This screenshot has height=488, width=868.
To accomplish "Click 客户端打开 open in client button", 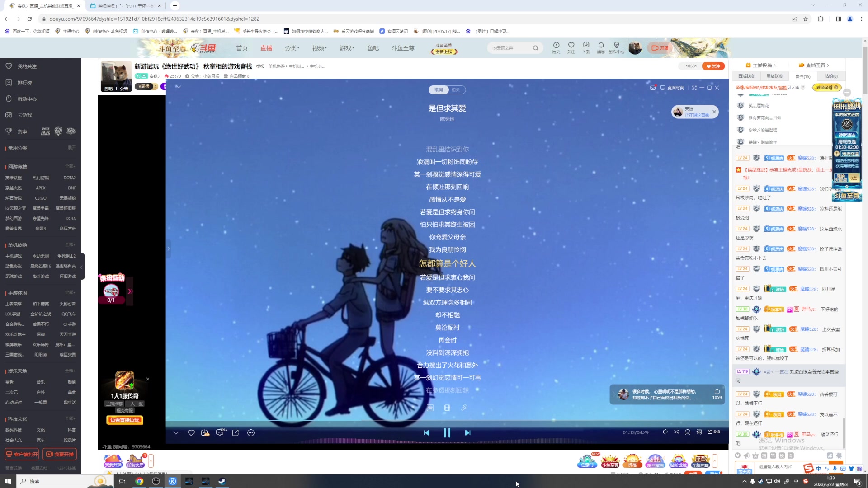I will 22,454.
